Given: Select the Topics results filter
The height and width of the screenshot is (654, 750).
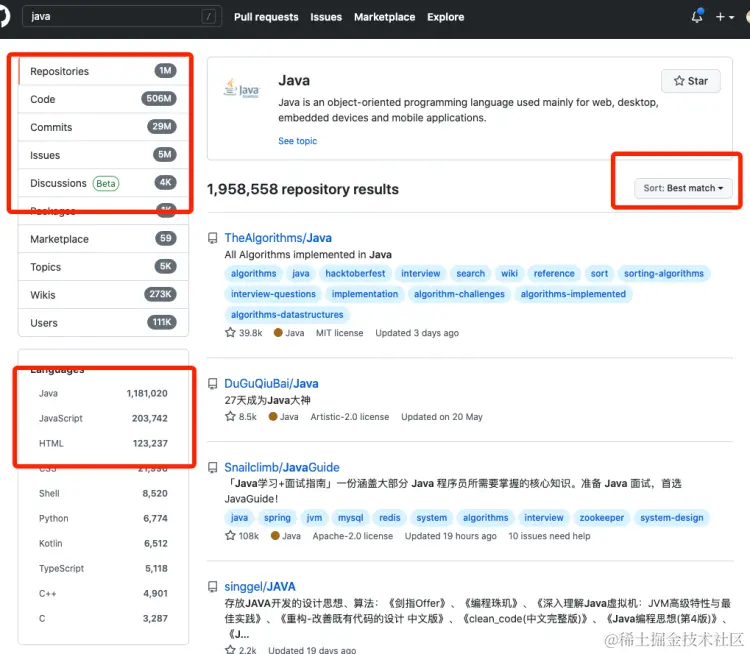Looking at the screenshot, I should (x=103, y=267).
